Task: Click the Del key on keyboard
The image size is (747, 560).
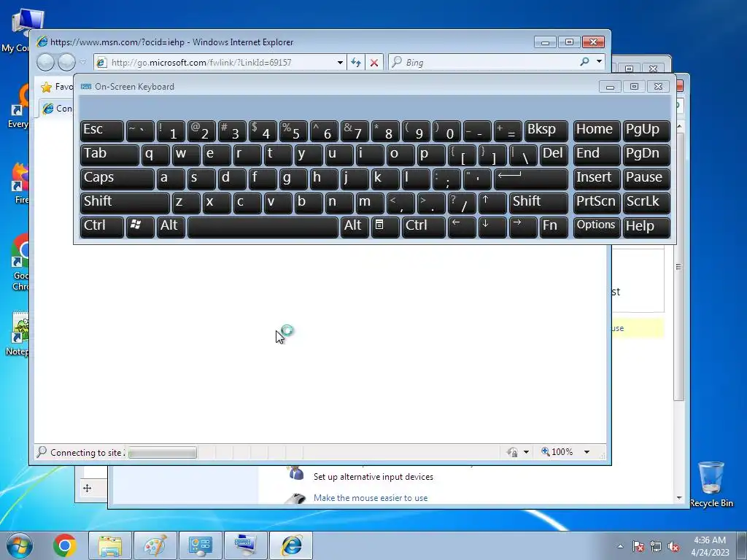Action: pos(554,155)
